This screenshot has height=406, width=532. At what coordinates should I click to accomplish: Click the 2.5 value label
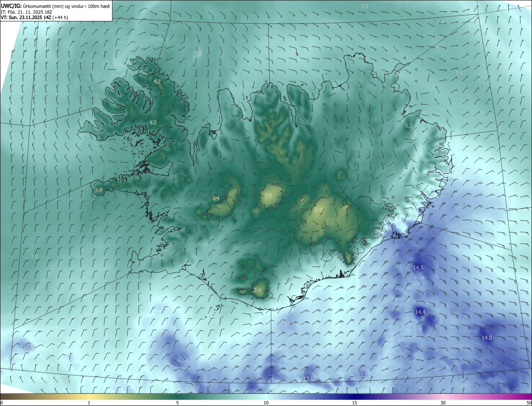pos(268,195)
